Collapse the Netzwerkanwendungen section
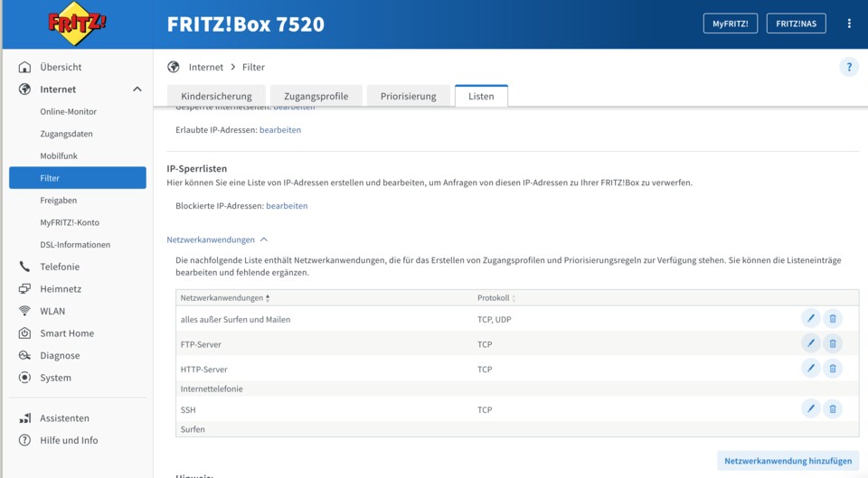The image size is (868, 478). (217, 239)
